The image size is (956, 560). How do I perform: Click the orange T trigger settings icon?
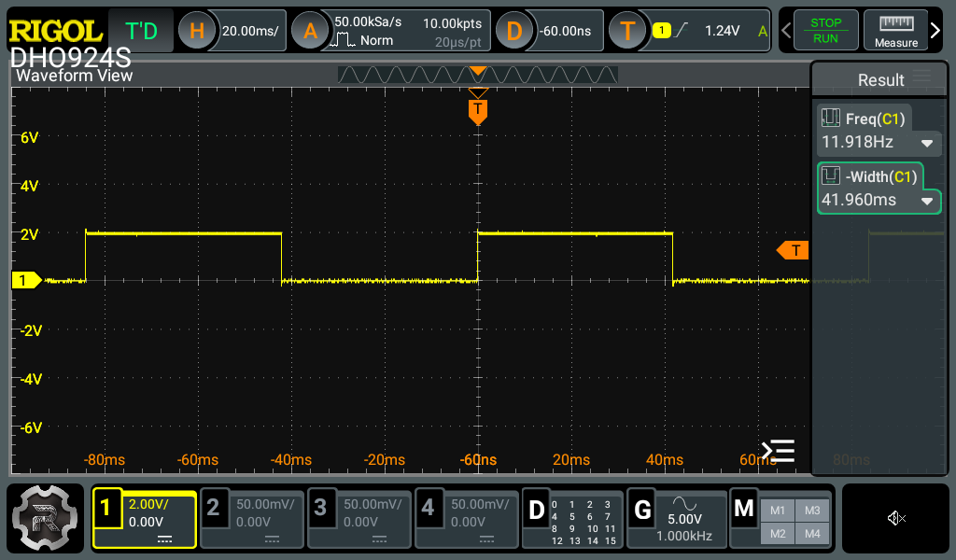[x=627, y=31]
